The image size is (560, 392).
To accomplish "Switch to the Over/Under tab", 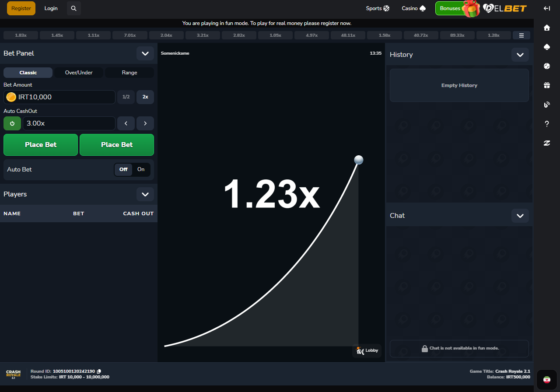I will (x=79, y=73).
